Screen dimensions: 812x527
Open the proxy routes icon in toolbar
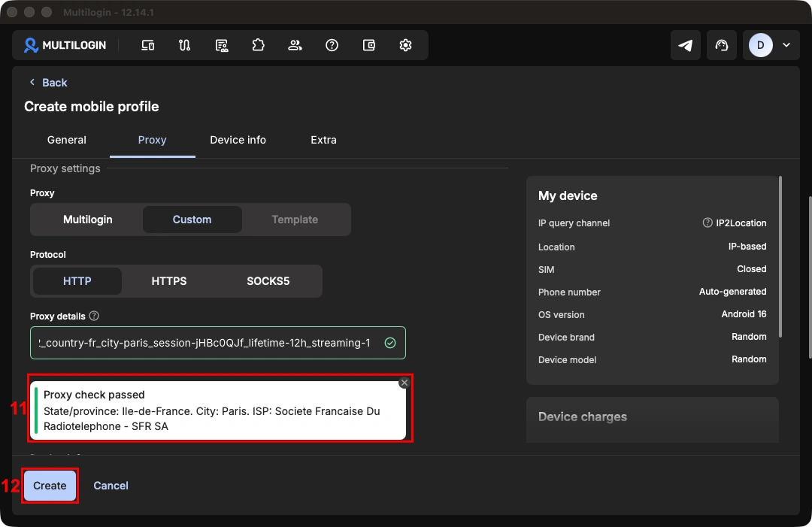coord(184,45)
